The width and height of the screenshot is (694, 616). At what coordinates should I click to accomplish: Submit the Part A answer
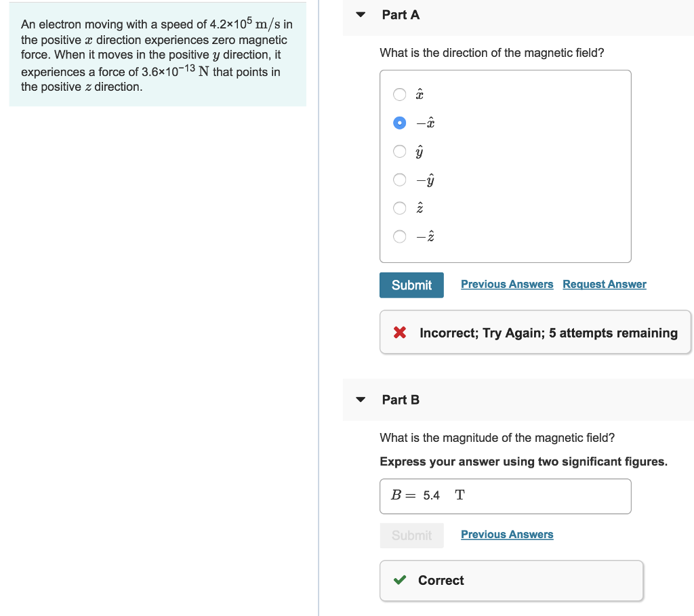(x=411, y=285)
